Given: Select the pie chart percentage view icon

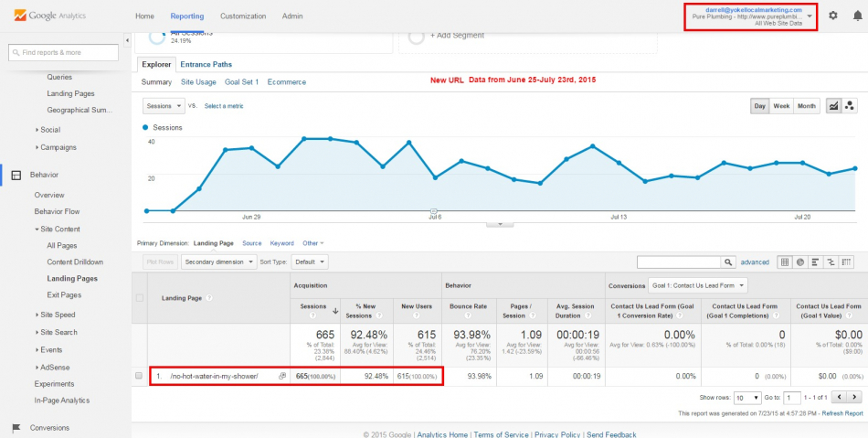Looking at the screenshot, I should (799, 262).
